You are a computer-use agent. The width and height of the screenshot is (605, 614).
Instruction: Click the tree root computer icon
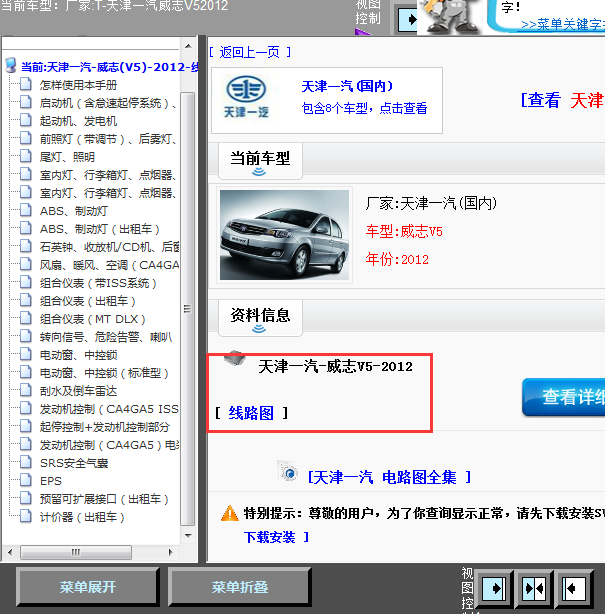tap(11, 65)
